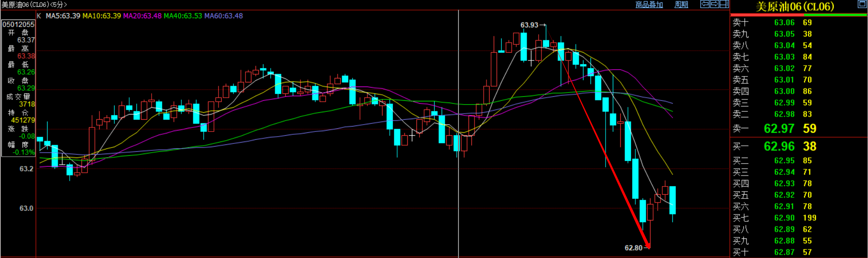Click the left arrow navigation icon
This screenshot has height=258, width=868.
705,4
